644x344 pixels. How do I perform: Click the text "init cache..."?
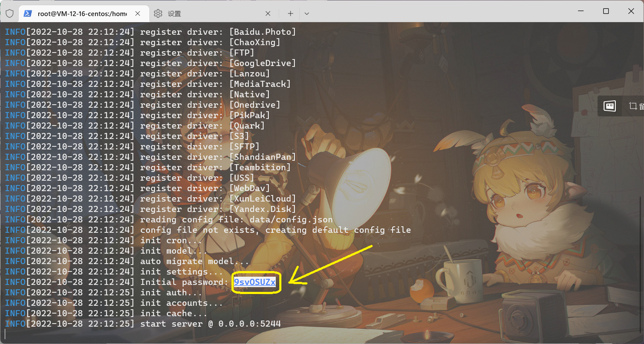pos(174,314)
